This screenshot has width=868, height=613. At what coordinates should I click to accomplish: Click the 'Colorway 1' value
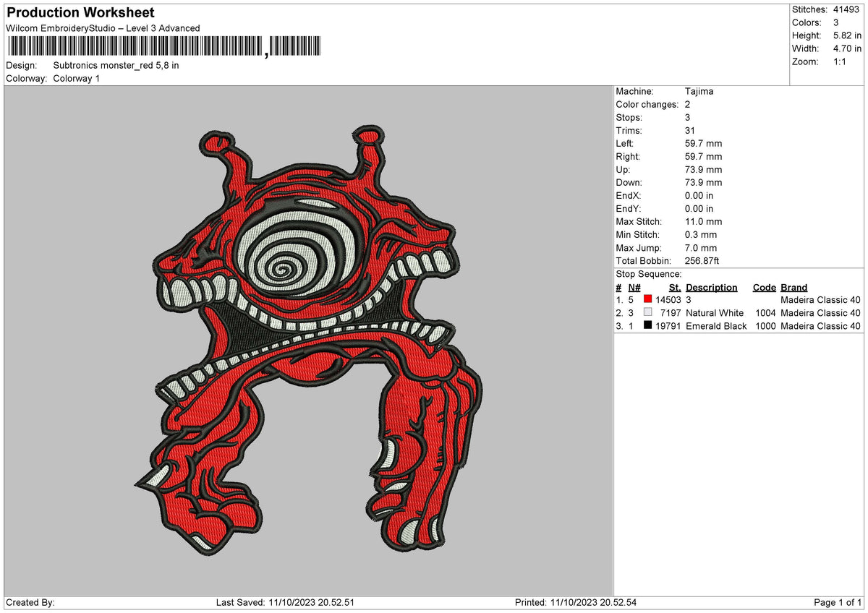tap(77, 78)
